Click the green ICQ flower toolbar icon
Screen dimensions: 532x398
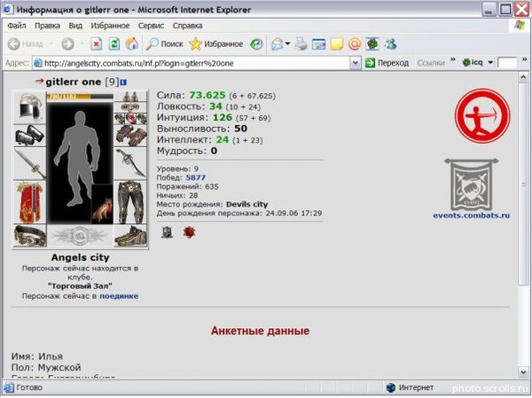(x=372, y=44)
